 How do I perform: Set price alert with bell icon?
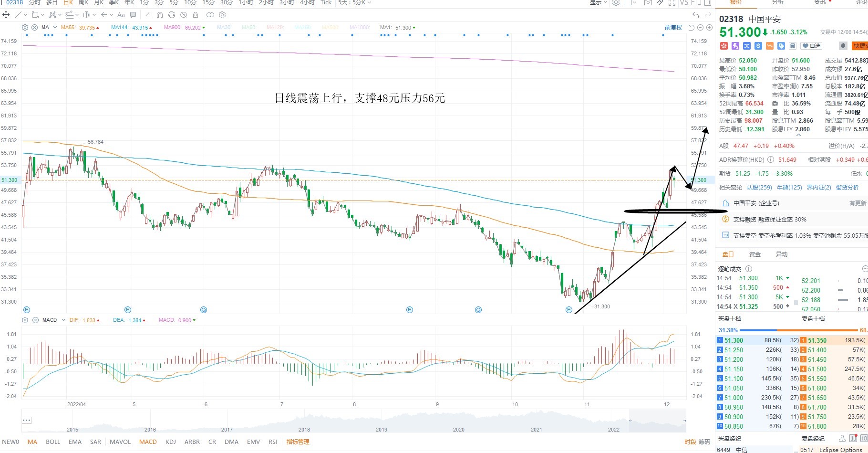click(843, 46)
